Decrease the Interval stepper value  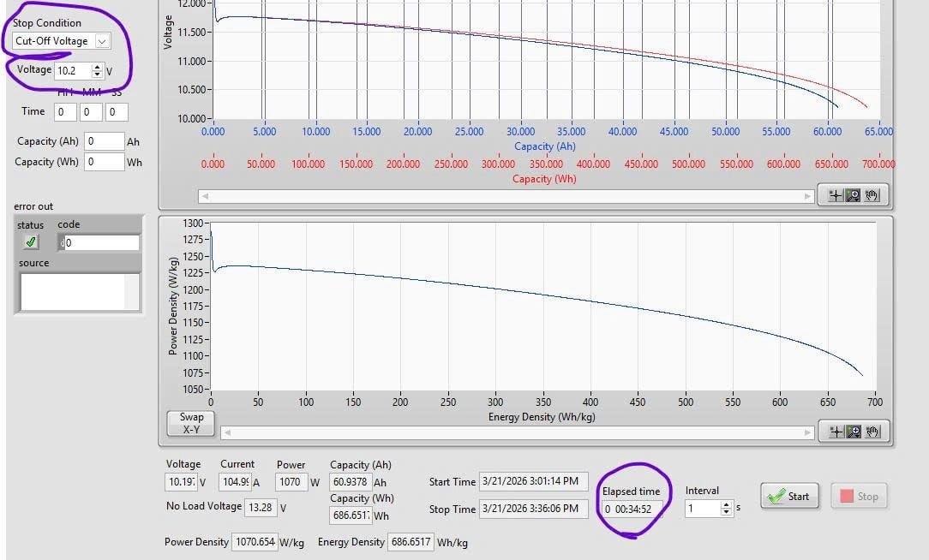pos(727,512)
